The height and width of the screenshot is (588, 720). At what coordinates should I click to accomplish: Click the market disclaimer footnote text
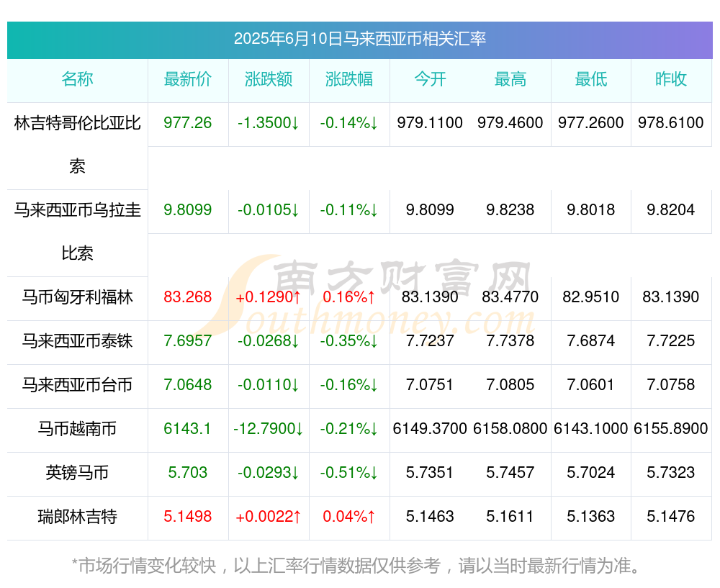pos(356,566)
